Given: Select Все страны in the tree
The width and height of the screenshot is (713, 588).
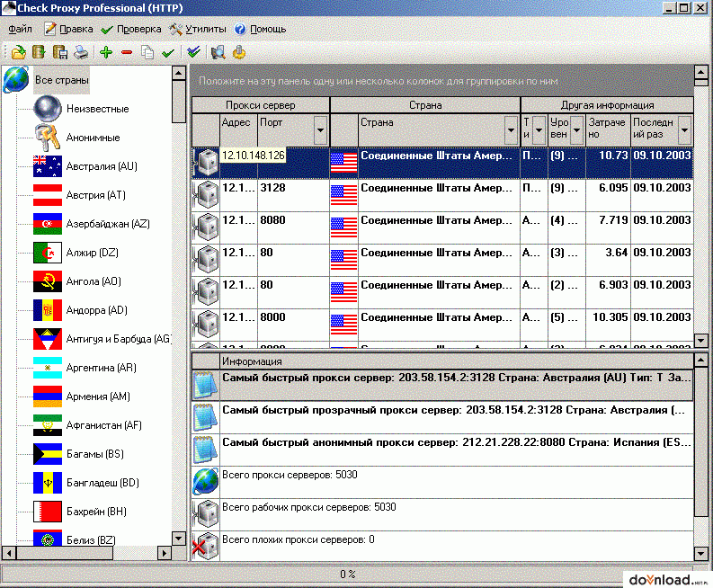Looking at the screenshot, I should tap(61, 80).
